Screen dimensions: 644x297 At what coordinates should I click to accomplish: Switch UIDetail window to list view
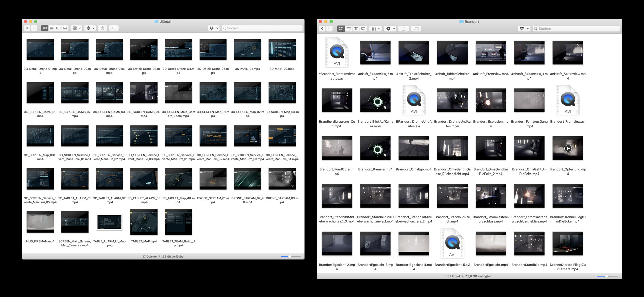click(52, 28)
